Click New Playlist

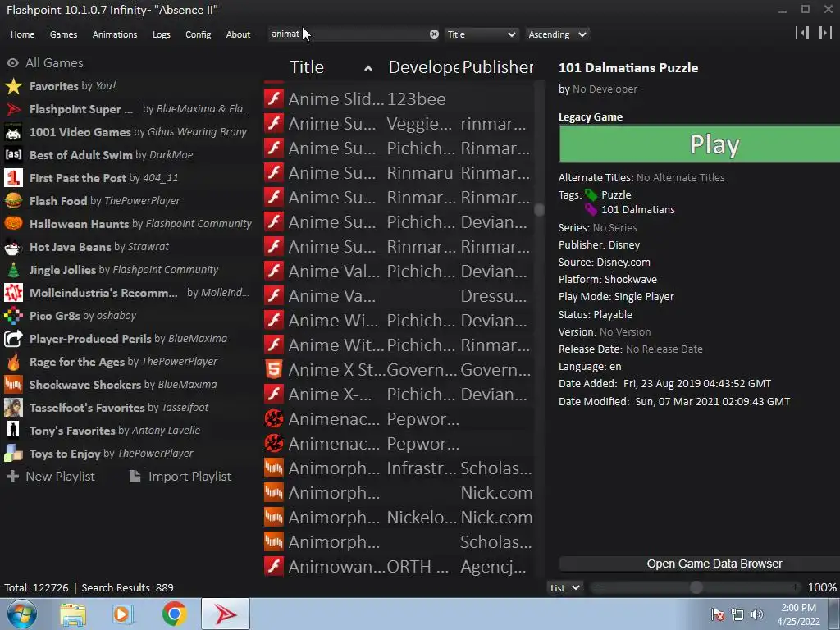pyautogui.click(x=51, y=477)
